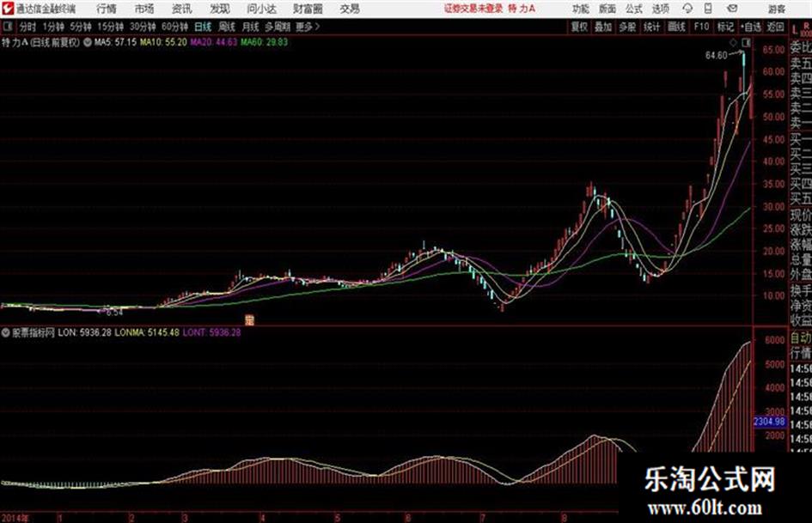Viewport: 812px width, 523px height.
Task: Click the 6.54 low price label
Action: pyautogui.click(x=114, y=313)
